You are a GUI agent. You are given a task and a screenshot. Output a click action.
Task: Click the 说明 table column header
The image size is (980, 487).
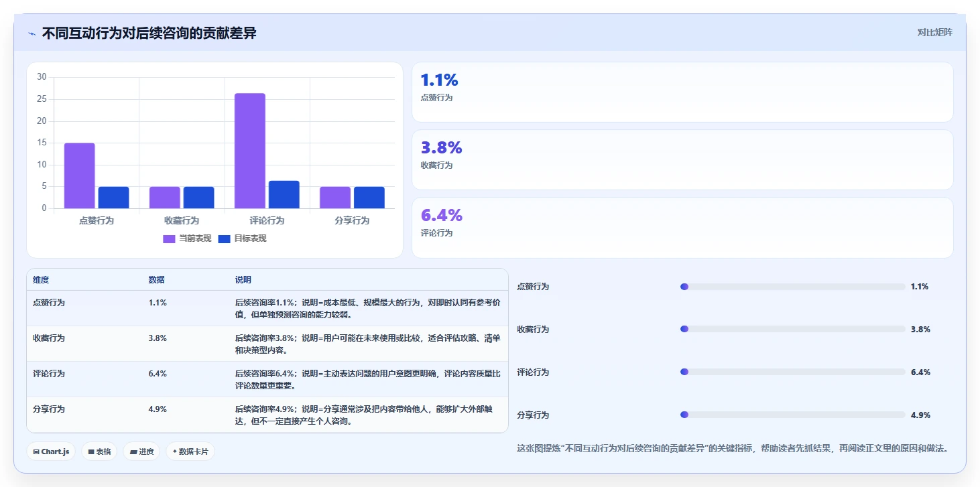pos(243,280)
